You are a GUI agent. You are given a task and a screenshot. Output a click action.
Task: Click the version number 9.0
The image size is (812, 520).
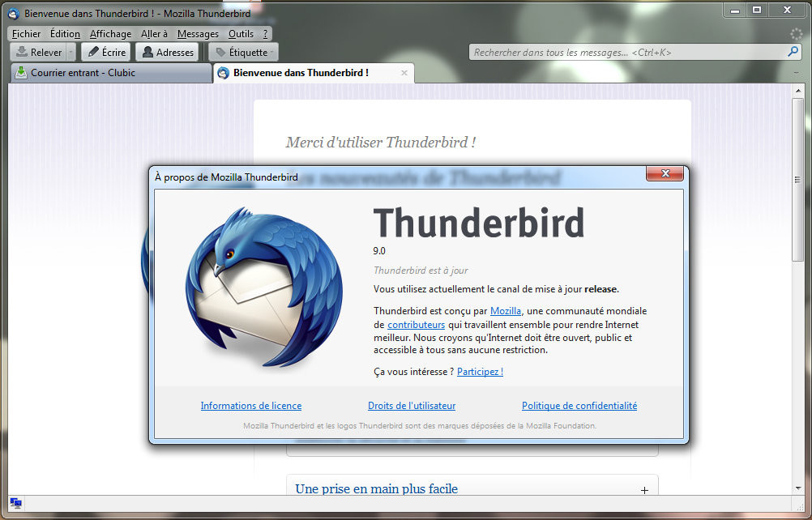click(379, 251)
